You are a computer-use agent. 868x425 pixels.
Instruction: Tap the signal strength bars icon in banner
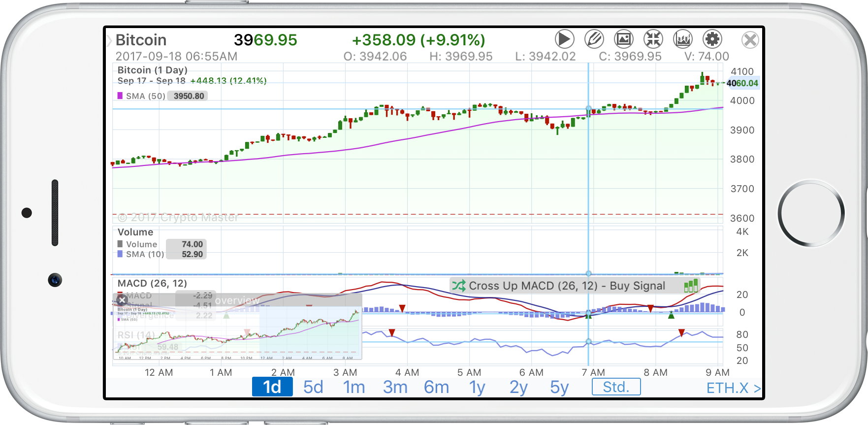[691, 286]
